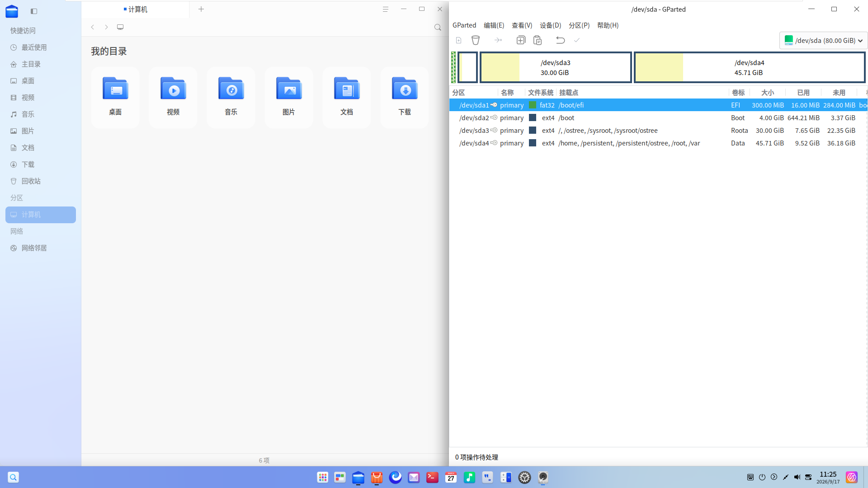
Task: Click the delete partition trash icon in GParted
Action: (x=475, y=40)
